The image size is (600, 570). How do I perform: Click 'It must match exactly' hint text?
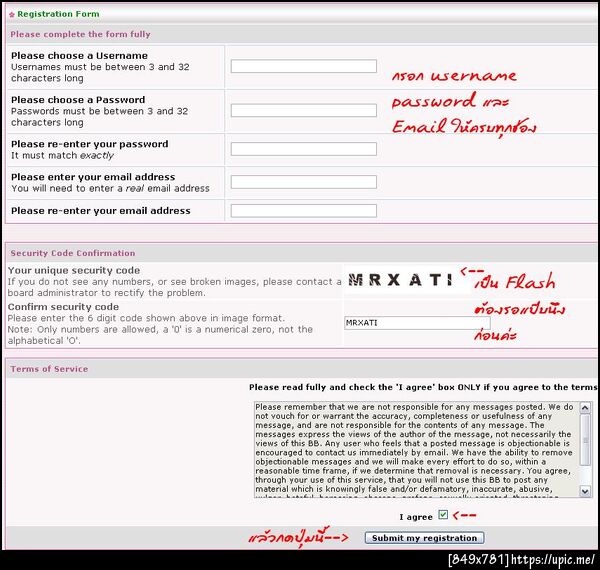pos(62,155)
